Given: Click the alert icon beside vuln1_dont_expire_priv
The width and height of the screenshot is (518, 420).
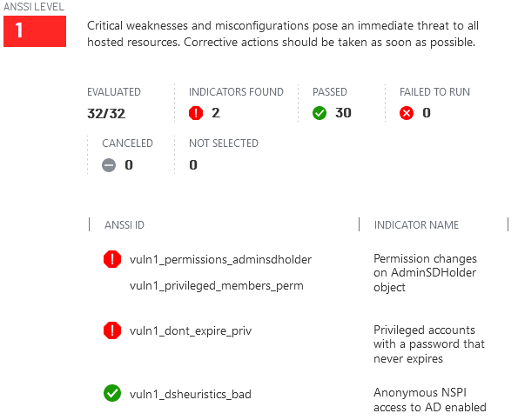Looking at the screenshot, I should pos(112,330).
